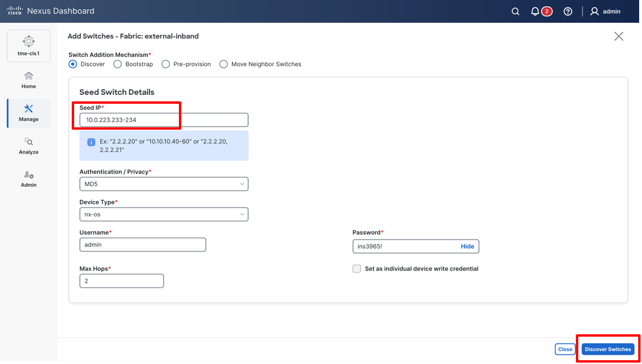Select the Pre-provision radio button
Image resolution: width=642 pixels, height=364 pixels.
tap(166, 64)
